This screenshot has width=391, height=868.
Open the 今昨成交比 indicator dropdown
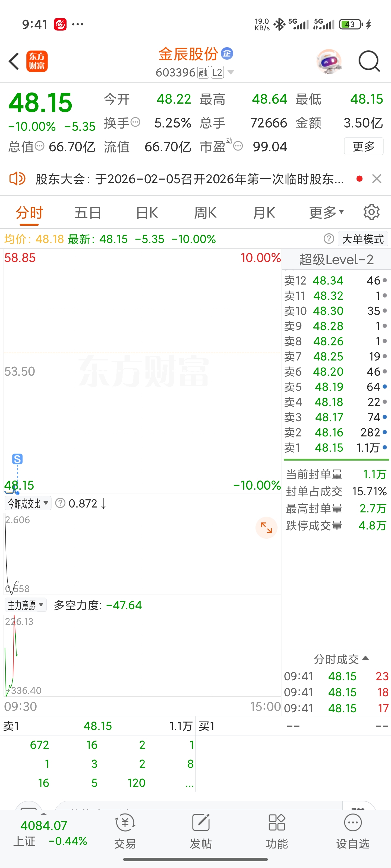pos(28,503)
